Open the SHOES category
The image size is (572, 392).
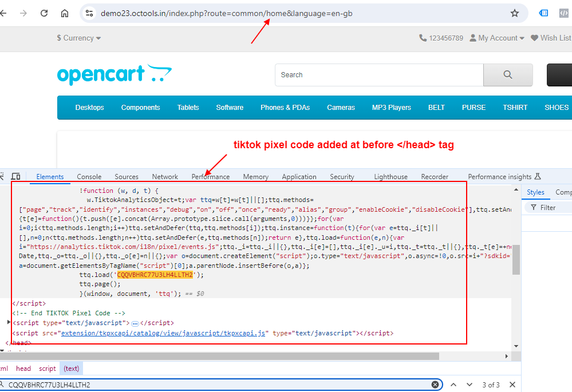[x=557, y=108]
